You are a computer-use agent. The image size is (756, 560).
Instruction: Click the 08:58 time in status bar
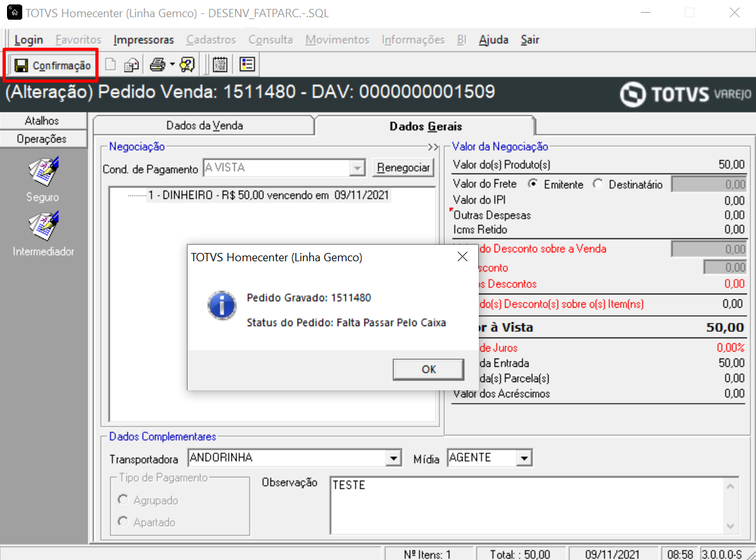click(x=680, y=554)
